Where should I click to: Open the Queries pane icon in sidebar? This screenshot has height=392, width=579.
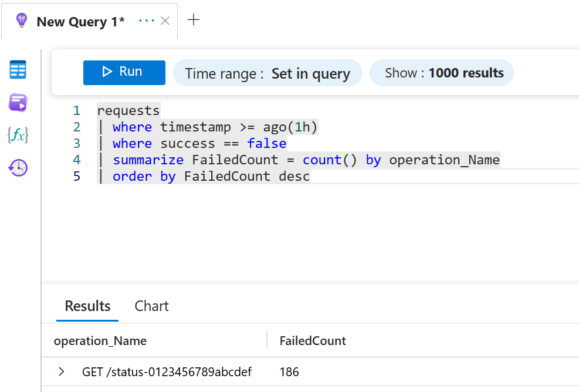[x=18, y=103]
